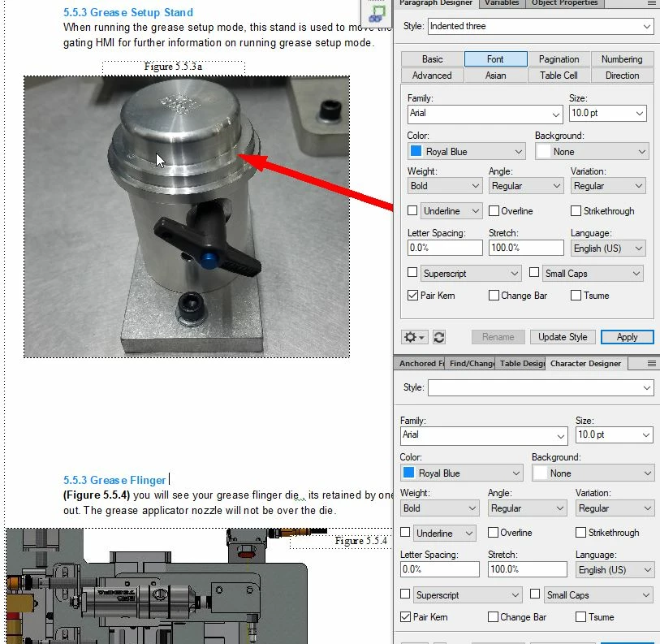660x644 pixels.
Task: Open the Angle Regular dropdown in Paragraph Designer
Action: point(526,186)
